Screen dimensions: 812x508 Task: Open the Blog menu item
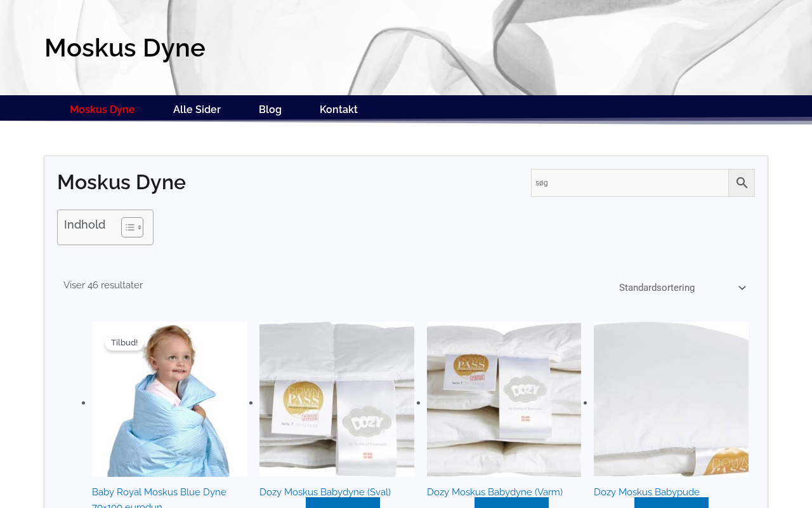[270, 109]
